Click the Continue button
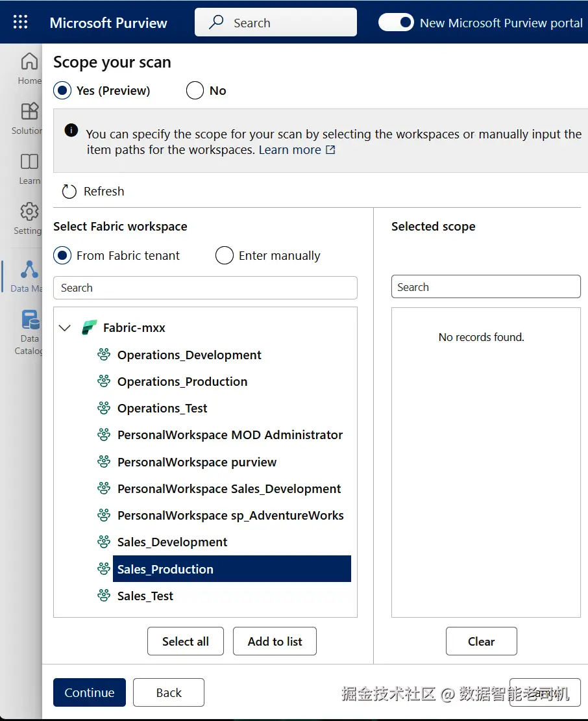This screenshot has width=588, height=721. pyautogui.click(x=90, y=692)
